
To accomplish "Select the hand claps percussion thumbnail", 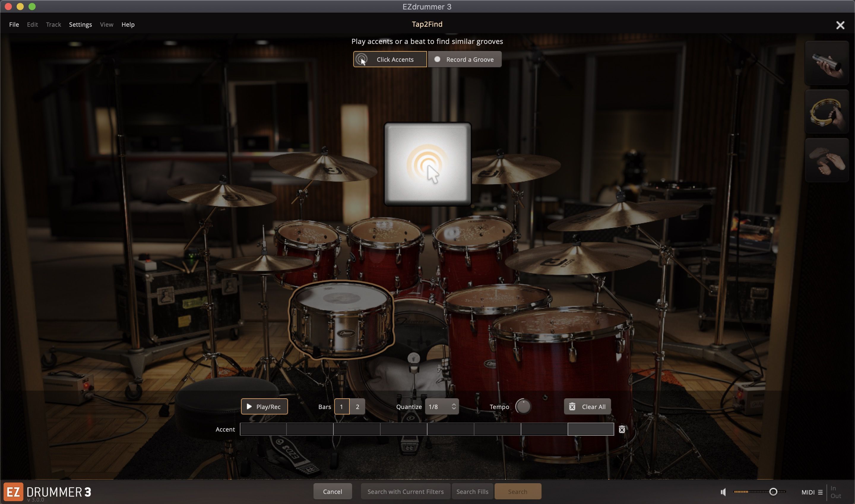I will pyautogui.click(x=826, y=160).
